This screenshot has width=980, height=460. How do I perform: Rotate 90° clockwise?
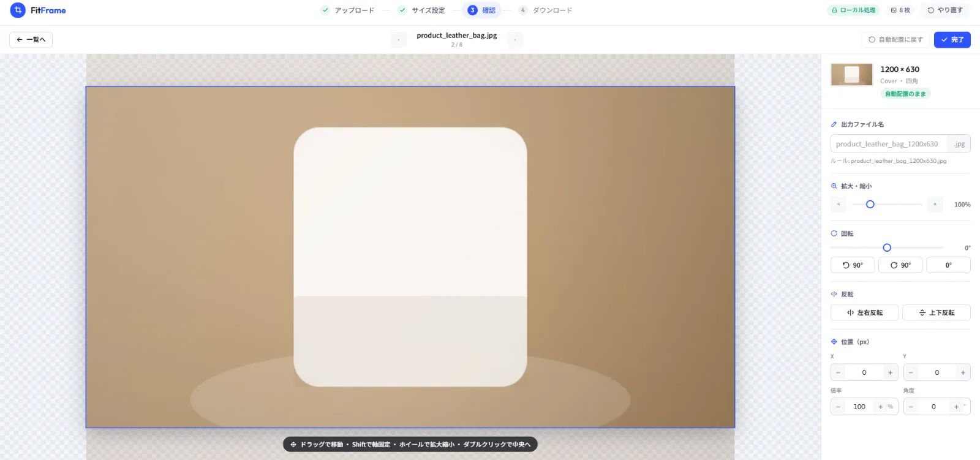click(900, 265)
